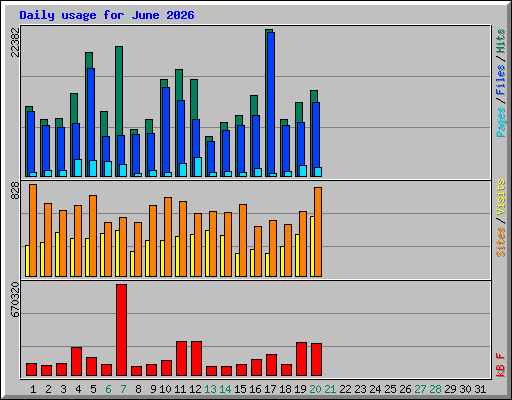
Task: Click day label 25 on x-axis
Action: 390,389
